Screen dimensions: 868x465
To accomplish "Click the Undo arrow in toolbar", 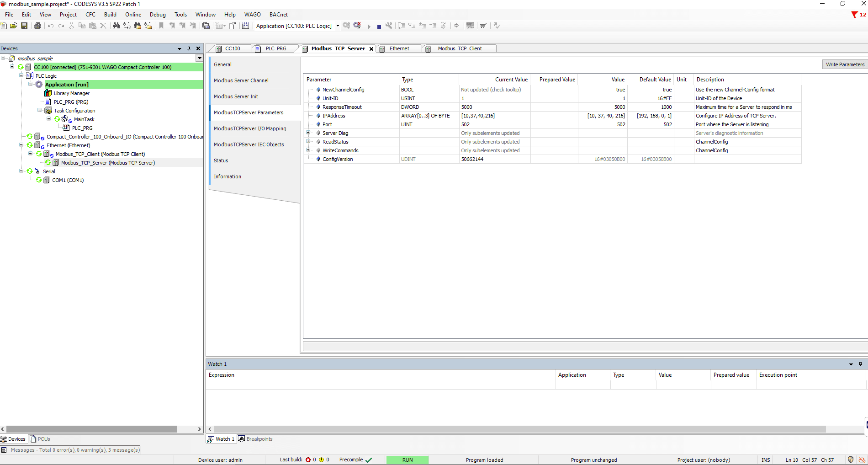I will pyautogui.click(x=51, y=26).
